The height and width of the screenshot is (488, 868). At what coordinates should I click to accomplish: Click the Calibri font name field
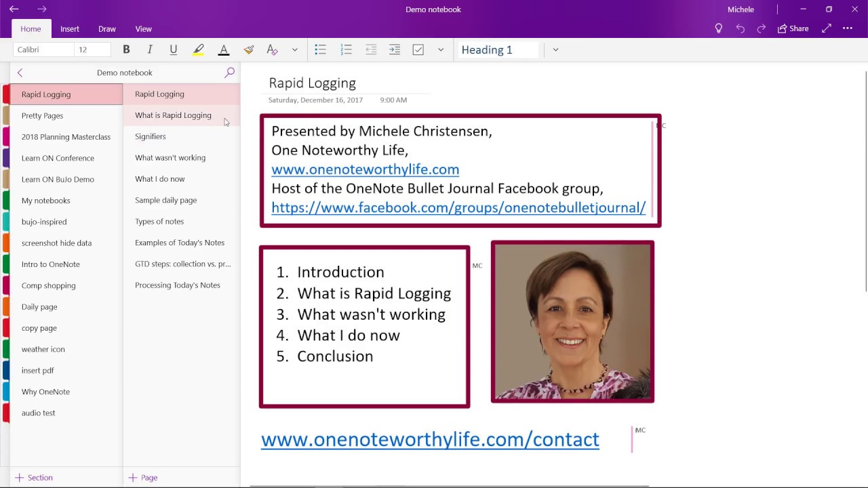point(44,49)
